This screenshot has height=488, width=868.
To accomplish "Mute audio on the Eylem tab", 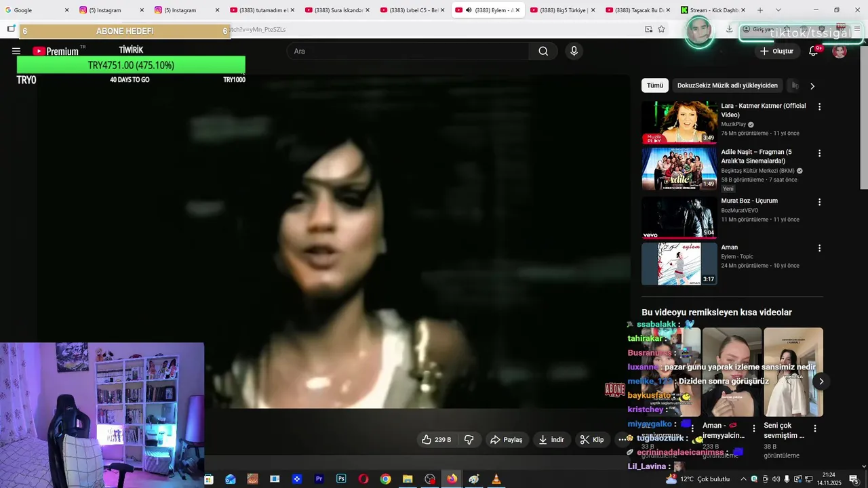I will pos(469,10).
